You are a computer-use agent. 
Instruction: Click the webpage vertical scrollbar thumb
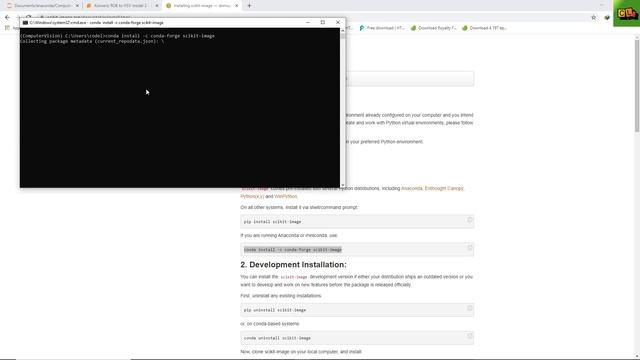637,86
